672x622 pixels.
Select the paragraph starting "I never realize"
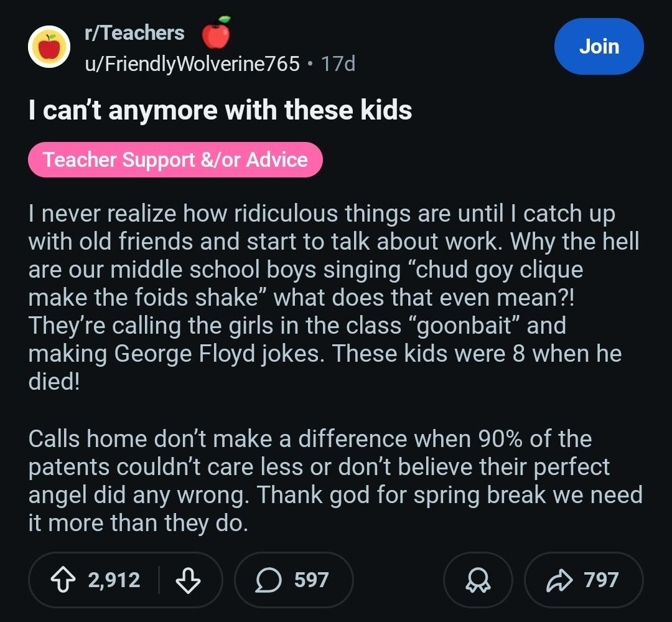coord(324,298)
